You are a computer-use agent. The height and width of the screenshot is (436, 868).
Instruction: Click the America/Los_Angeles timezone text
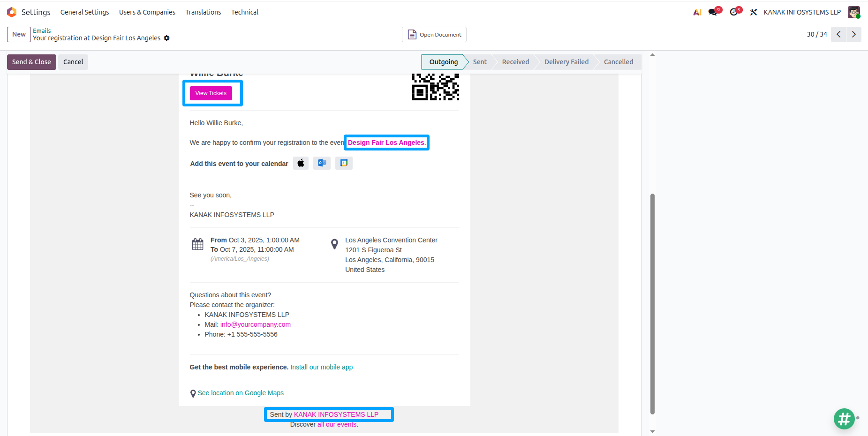point(240,259)
